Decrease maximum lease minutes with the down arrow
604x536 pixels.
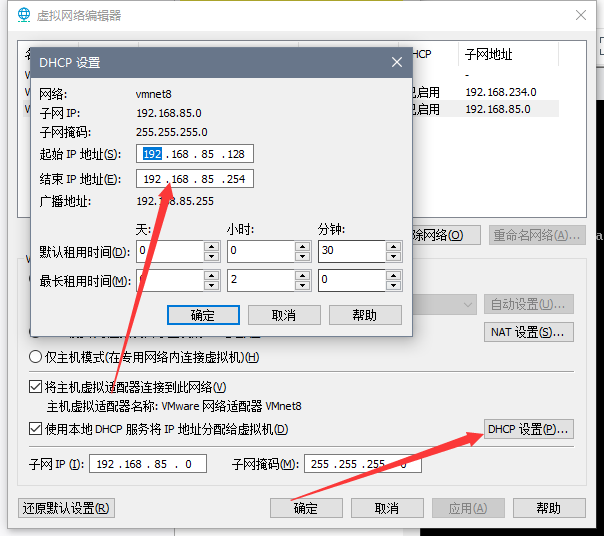coord(393,285)
